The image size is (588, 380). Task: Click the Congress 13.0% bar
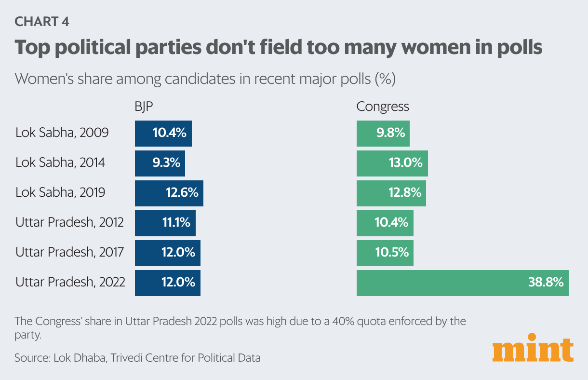tap(392, 163)
